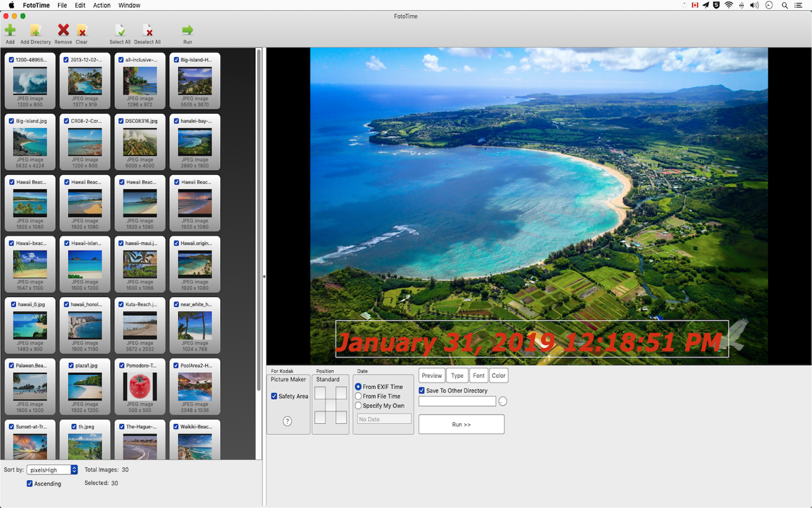Click the Select All toolbar icon
Screen dimensions: 812x508
[120, 30]
